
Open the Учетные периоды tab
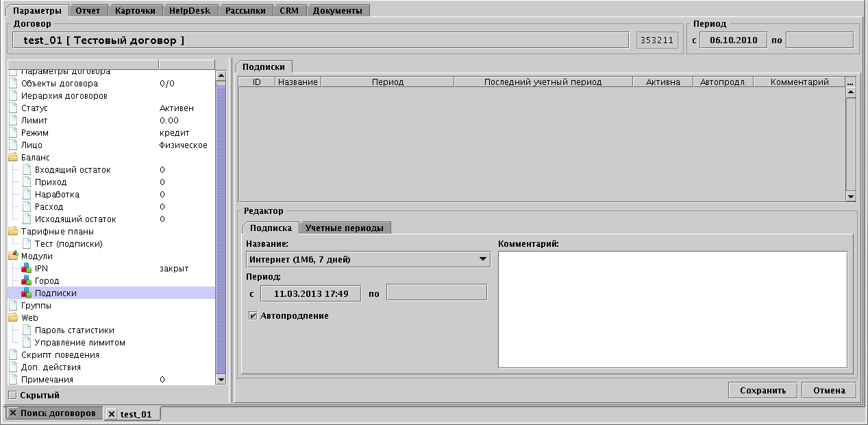pyautogui.click(x=344, y=228)
